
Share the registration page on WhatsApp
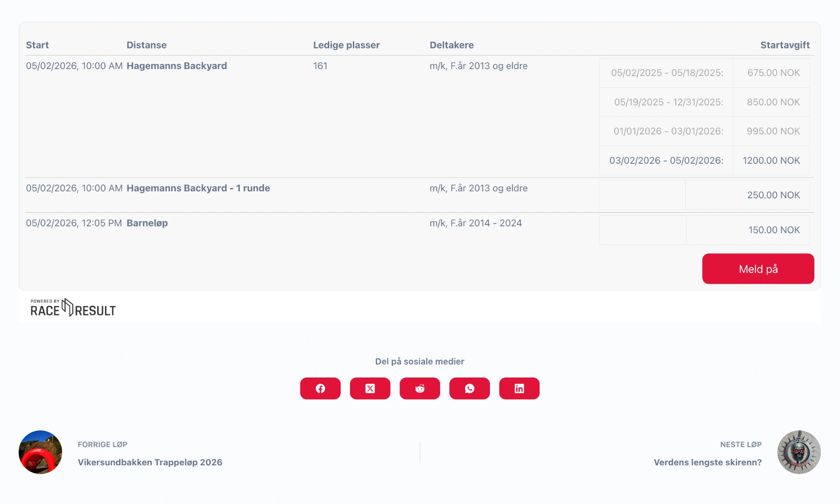coord(469,388)
